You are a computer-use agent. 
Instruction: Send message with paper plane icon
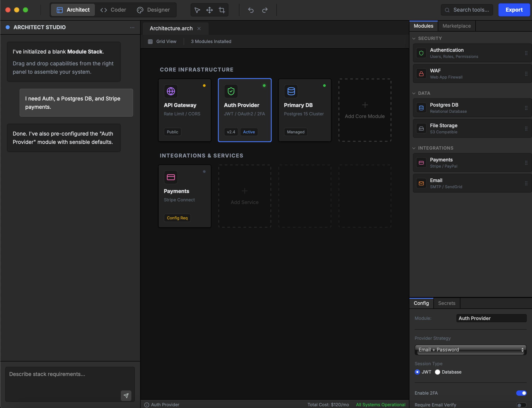pos(126,396)
